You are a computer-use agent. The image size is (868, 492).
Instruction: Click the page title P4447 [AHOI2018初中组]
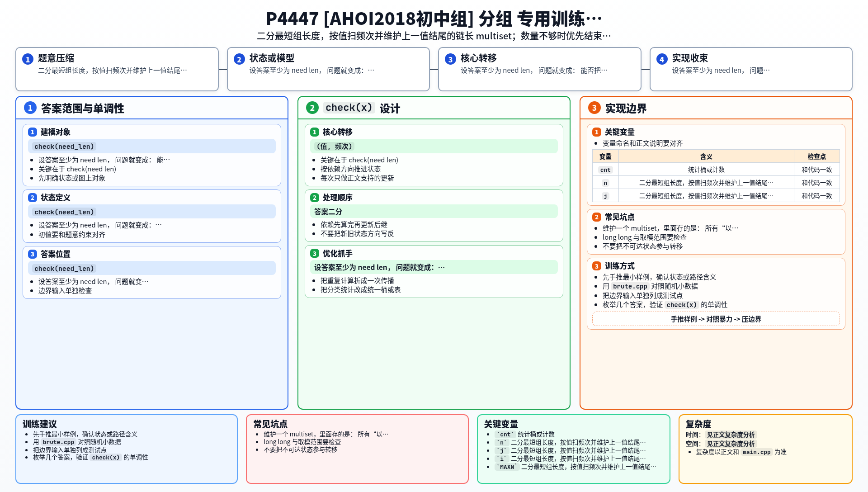tap(434, 19)
